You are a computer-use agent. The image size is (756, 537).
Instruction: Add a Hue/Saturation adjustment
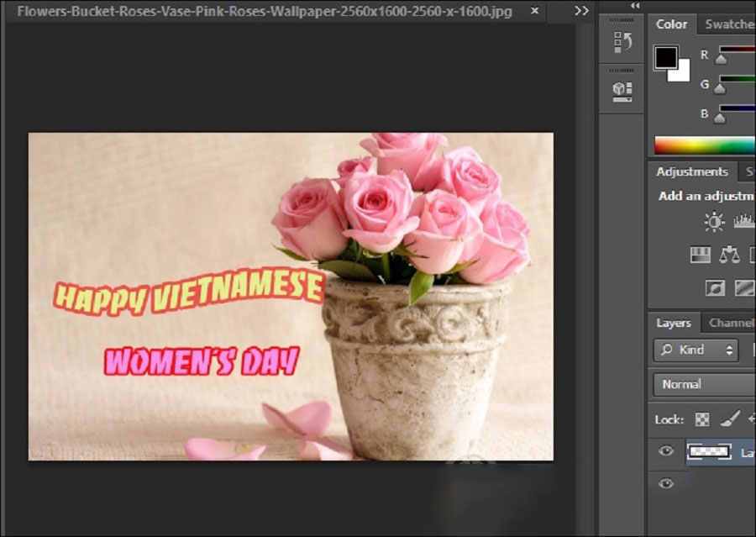[701, 254]
